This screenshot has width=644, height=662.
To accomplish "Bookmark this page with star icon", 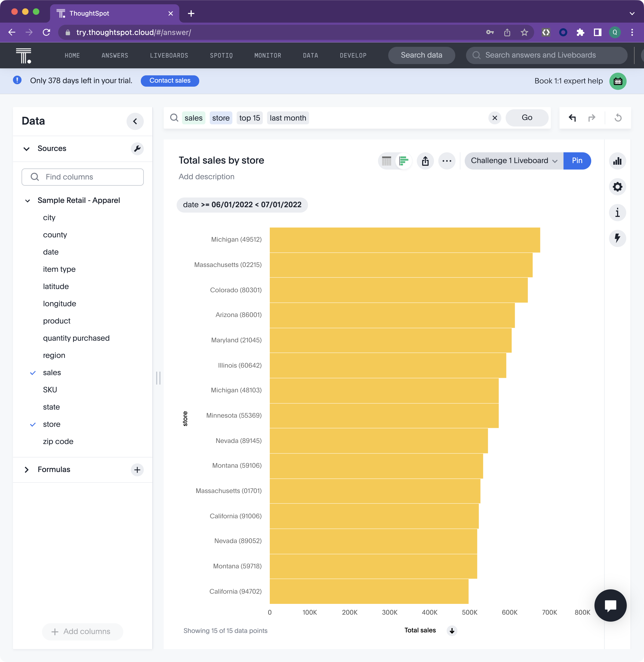I will coord(524,32).
